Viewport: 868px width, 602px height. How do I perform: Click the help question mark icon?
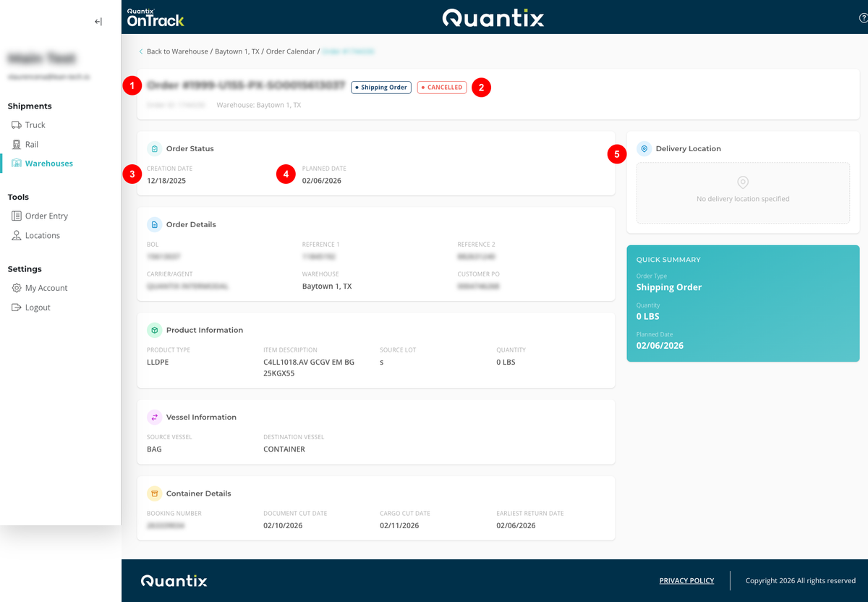[x=863, y=18]
